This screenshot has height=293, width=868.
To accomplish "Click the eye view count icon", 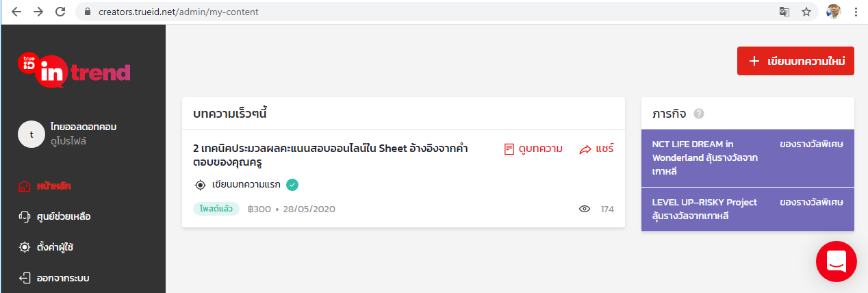I will coord(585,209).
